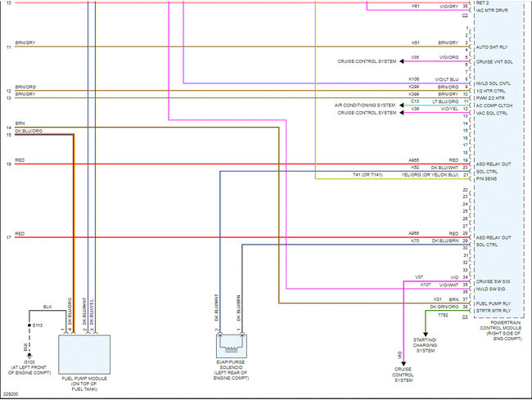Select the Cruise Control System label near V35

coord(367,61)
